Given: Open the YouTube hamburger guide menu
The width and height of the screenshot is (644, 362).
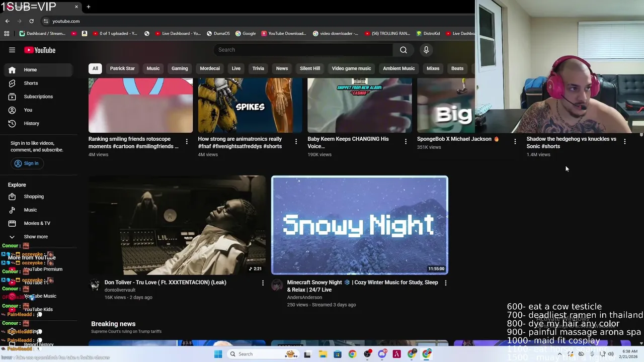Looking at the screenshot, I should (12, 50).
